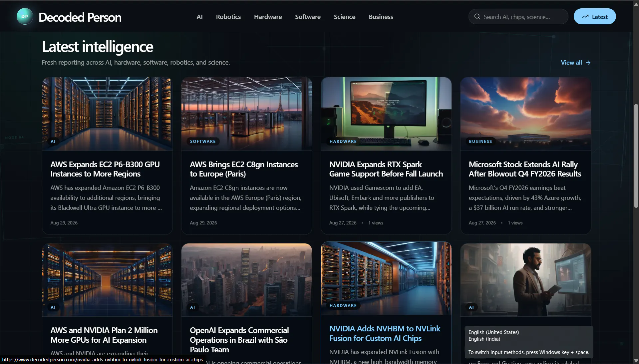
Task: Go to the Robotics section
Action: pyautogui.click(x=228, y=17)
